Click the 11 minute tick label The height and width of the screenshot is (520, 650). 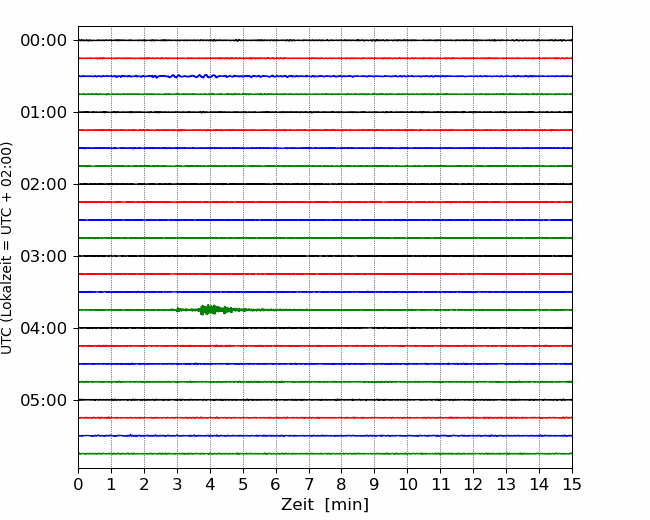tap(441, 484)
